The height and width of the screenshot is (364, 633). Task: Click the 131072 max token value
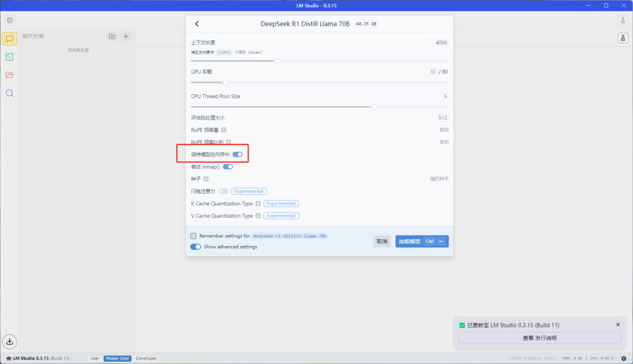point(224,52)
